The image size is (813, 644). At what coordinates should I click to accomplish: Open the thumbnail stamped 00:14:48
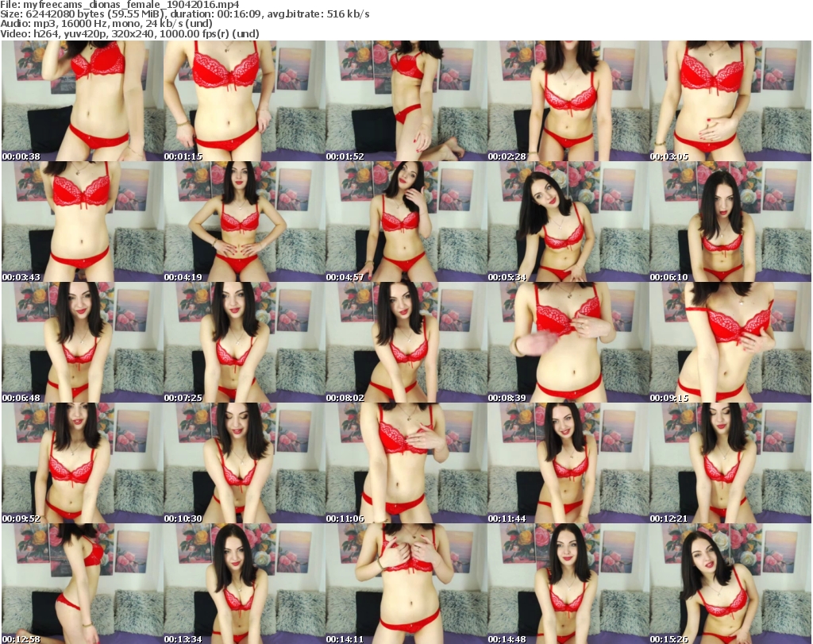point(568,584)
